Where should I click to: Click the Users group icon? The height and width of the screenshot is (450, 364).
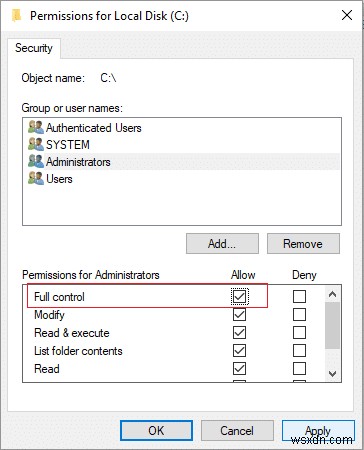[x=36, y=179]
